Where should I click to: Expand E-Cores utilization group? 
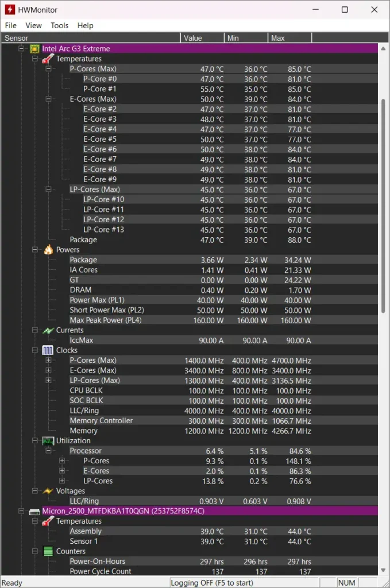point(62,471)
